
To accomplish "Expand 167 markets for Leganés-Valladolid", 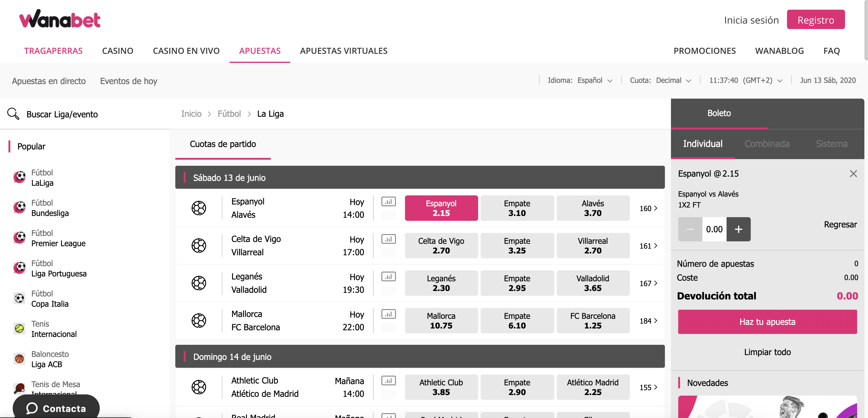I will click(648, 283).
